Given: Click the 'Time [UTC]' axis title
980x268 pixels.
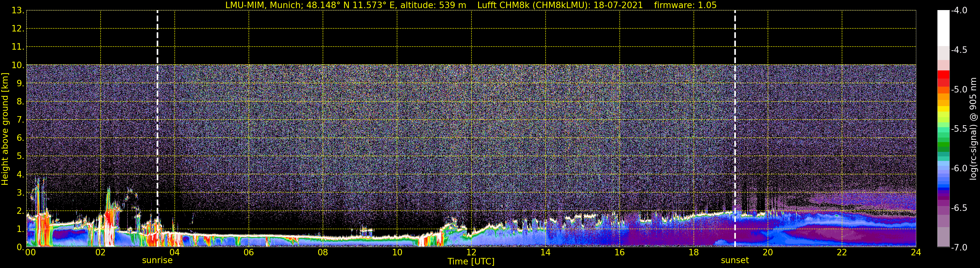Looking at the screenshot, I should [471, 262].
